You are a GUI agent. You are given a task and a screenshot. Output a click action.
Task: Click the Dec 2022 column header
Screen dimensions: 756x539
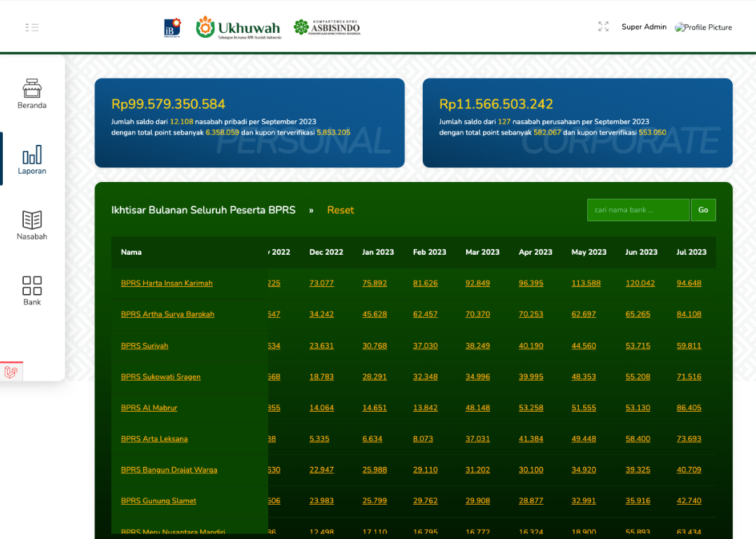point(326,252)
